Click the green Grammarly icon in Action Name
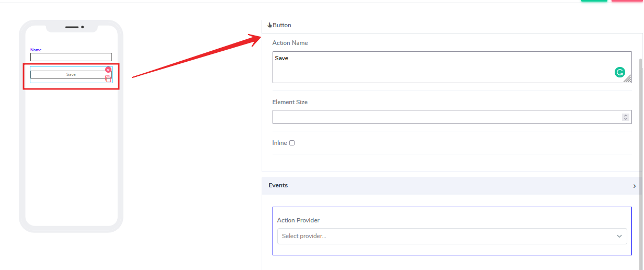This screenshot has width=644, height=270. (619, 73)
